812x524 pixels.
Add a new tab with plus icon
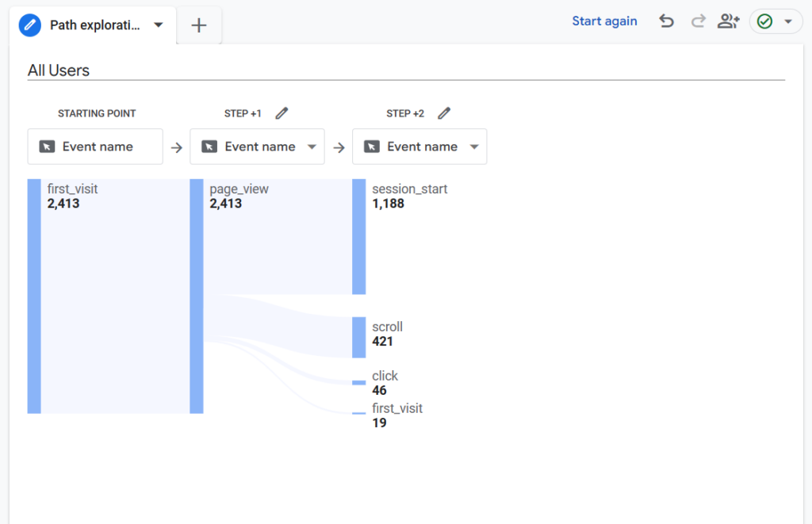(199, 25)
